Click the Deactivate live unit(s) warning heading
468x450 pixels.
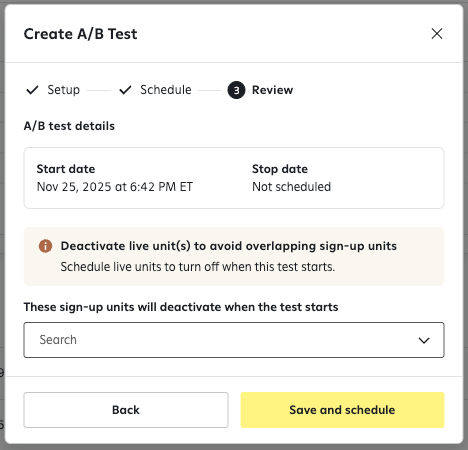coord(229,246)
